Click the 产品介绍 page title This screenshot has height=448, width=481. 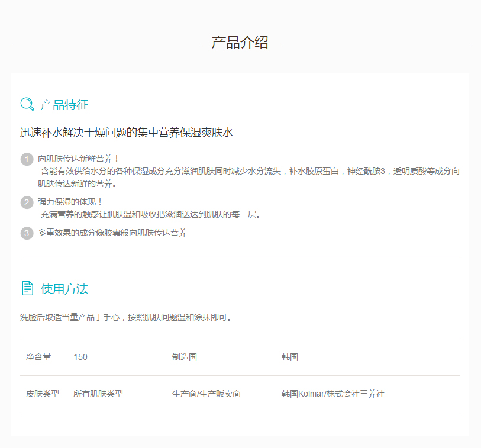(x=240, y=43)
